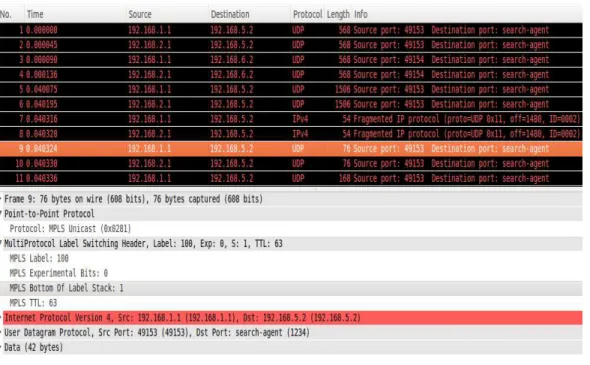The height and width of the screenshot is (365, 590).
Task: Select fragmented IPv4 packet 7
Action: coord(291,119)
